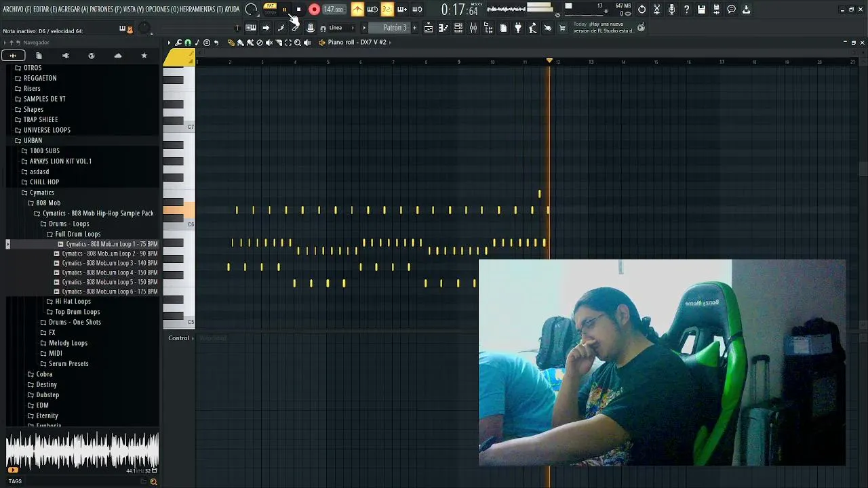
Task: Toggle the piano roll magnet snap icon
Action: (x=188, y=43)
